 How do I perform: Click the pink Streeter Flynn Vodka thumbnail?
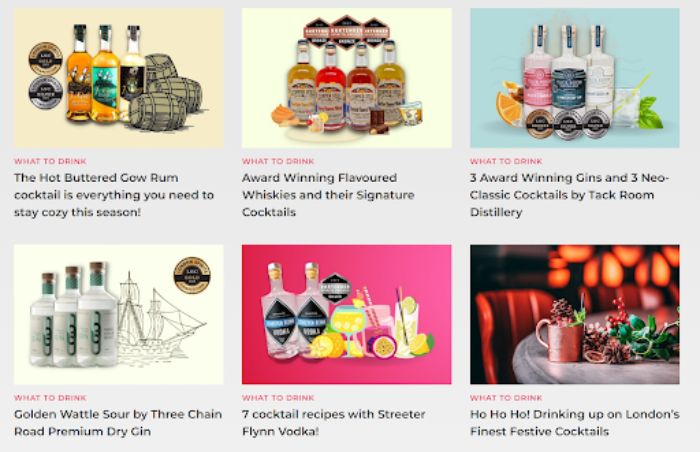tap(347, 314)
